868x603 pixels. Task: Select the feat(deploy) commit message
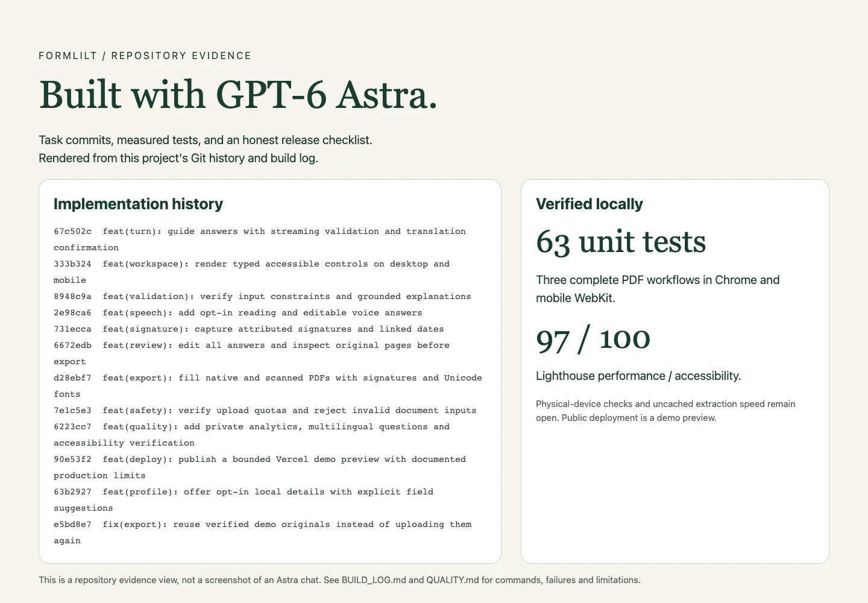point(260,467)
